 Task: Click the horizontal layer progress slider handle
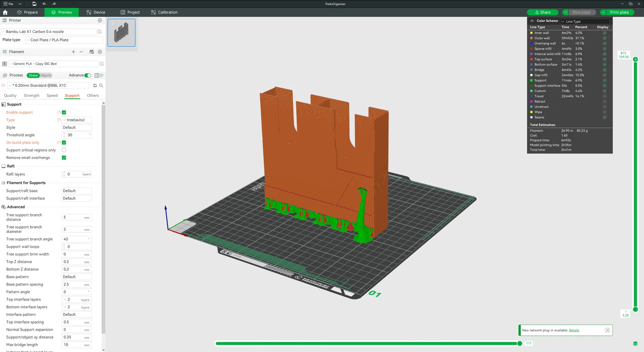pos(520,344)
